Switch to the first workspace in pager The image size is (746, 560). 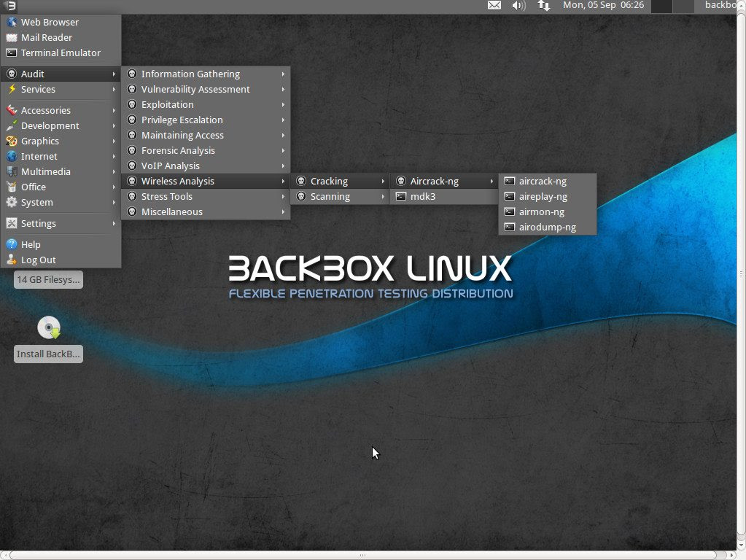point(661,6)
